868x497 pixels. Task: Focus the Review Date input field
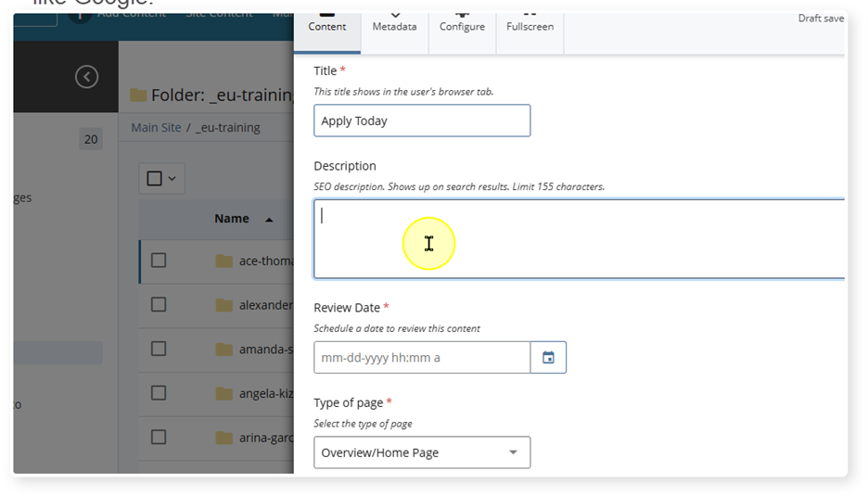(422, 358)
